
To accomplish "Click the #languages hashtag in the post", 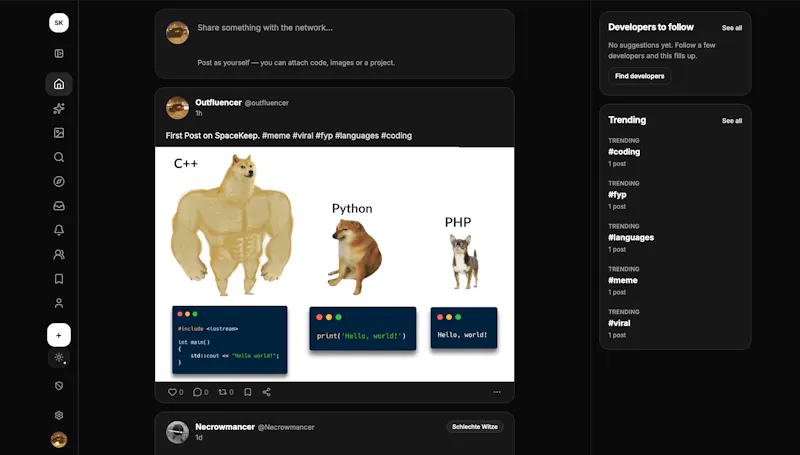I will tap(357, 136).
